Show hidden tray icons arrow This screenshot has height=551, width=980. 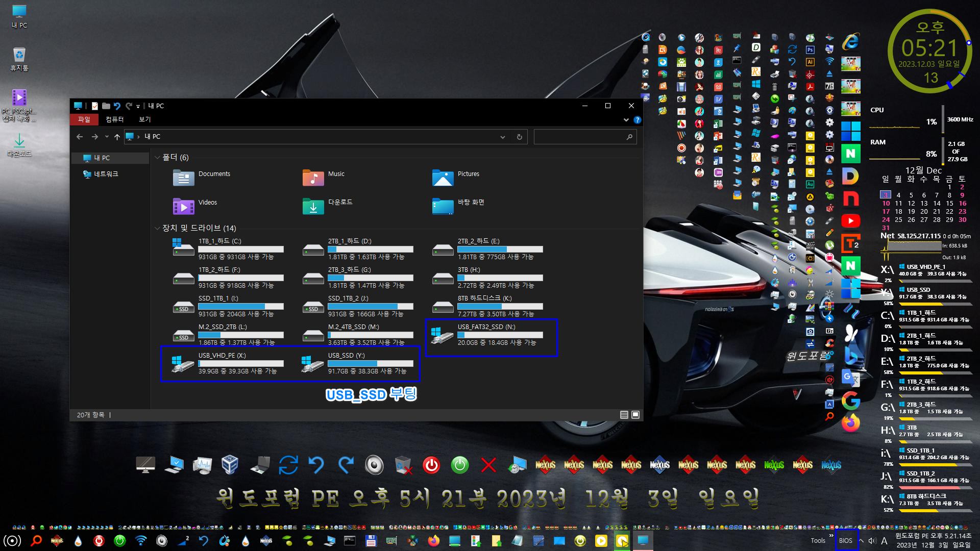[862, 541]
